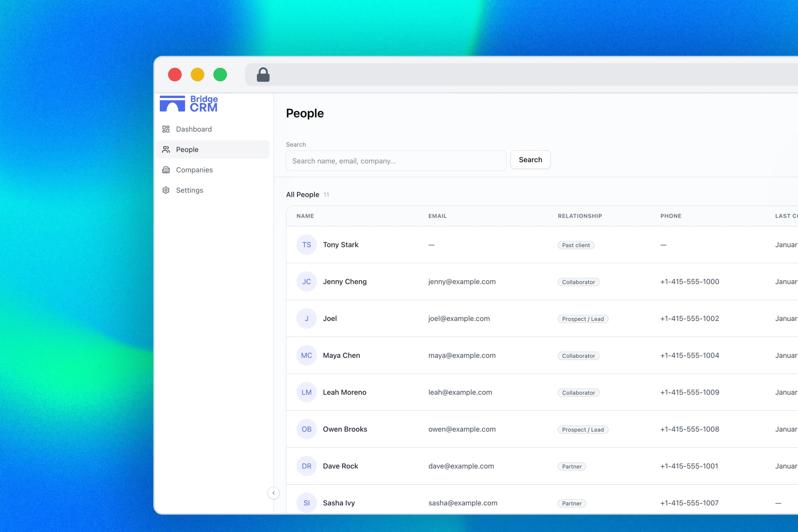Click Tony Stark's TS avatar

tap(306, 245)
